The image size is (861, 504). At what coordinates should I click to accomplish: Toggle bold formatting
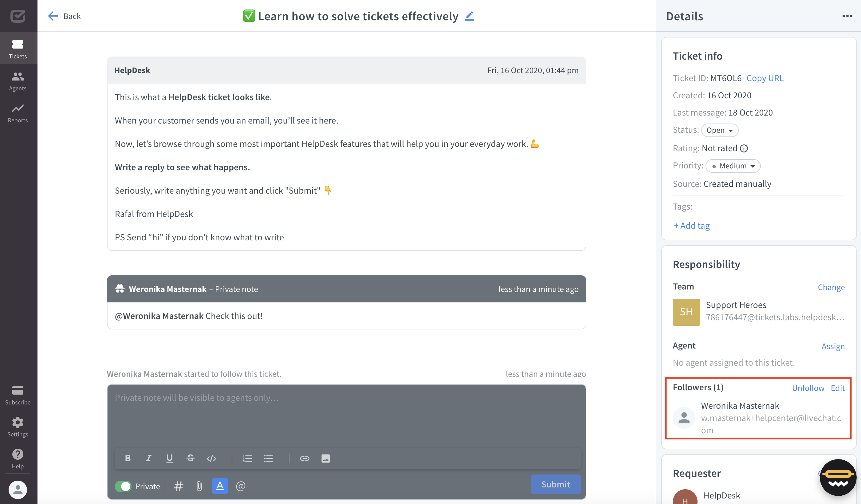tap(128, 458)
